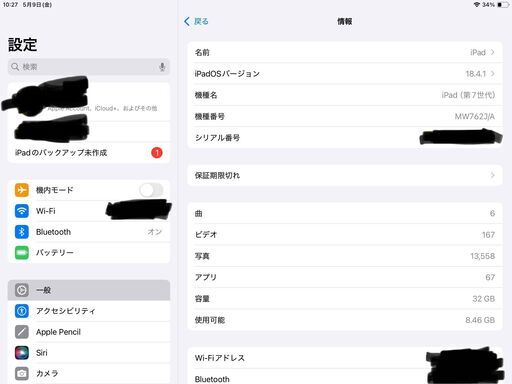Select バッテリー in sidebar

tap(89, 253)
